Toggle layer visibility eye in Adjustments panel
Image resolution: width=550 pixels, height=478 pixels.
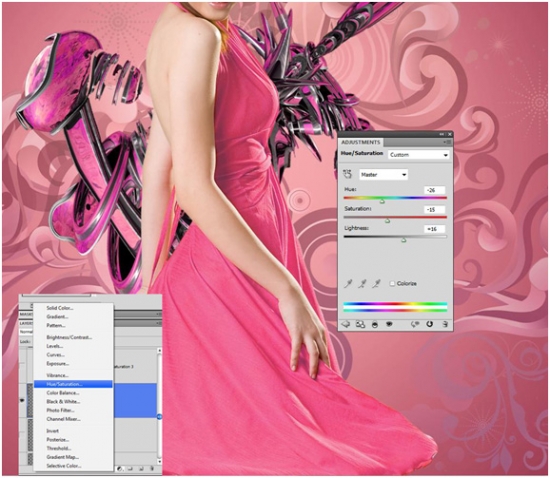(x=389, y=324)
